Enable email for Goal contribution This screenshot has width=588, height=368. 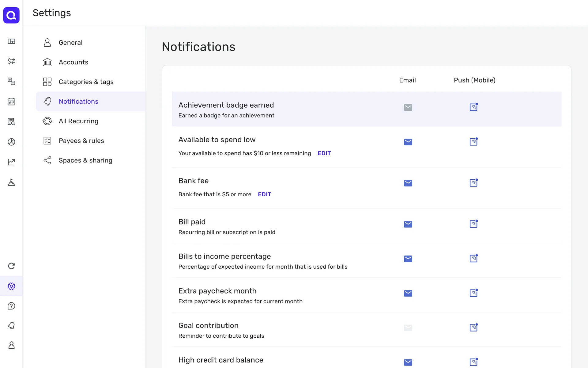coord(408,328)
